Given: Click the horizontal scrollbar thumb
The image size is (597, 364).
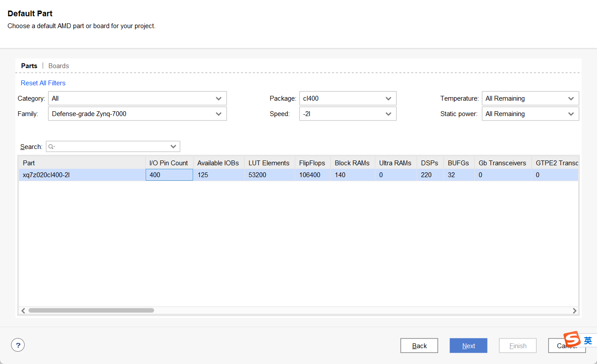Looking at the screenshot, I should pyautogui.click(x=91, y=310).
